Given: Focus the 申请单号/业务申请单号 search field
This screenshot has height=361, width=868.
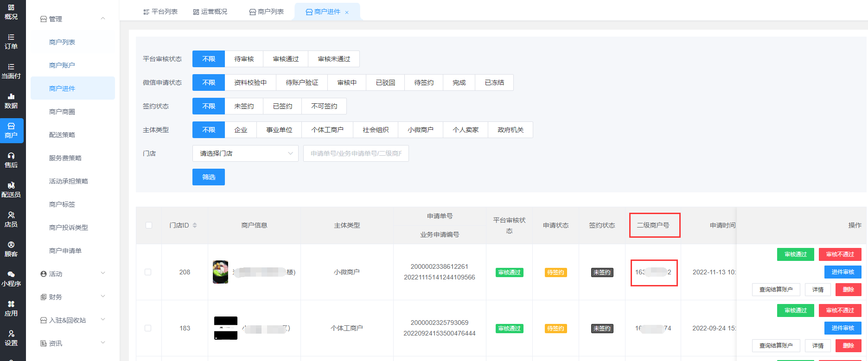Looking at the screenshot, I should (356, 153).
